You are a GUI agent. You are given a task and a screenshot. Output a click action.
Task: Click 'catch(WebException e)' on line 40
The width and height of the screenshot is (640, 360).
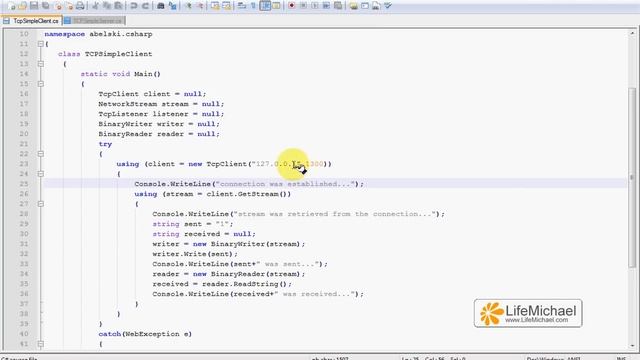pos(145,334)
